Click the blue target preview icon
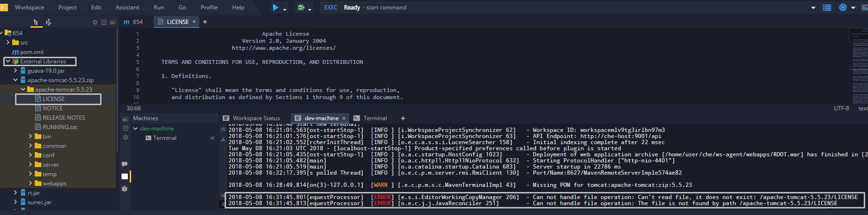Image resolution: width=868 pixels, height=215 pixels. pyautogui.click(x=843, y=8)
